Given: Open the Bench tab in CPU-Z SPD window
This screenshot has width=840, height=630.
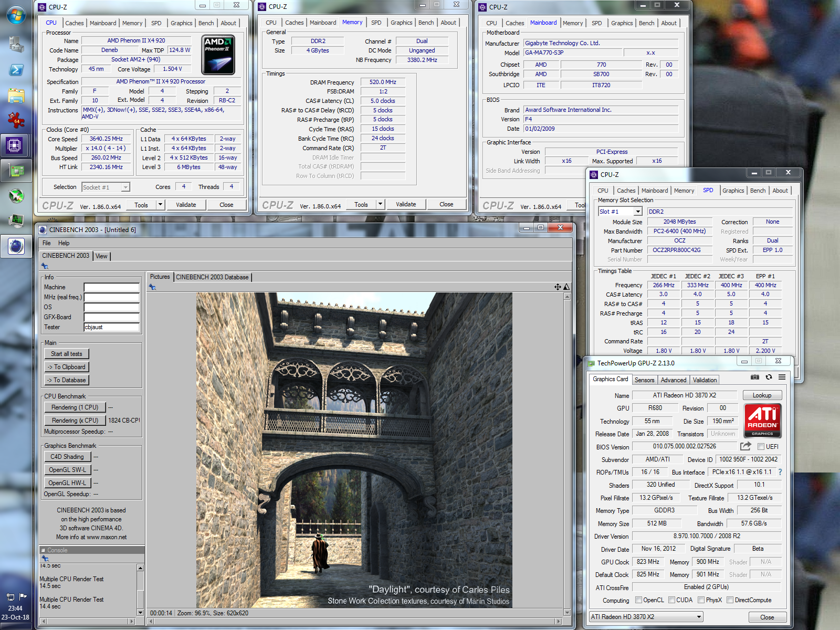Looking at the screenshot, I should pos(758,191).
